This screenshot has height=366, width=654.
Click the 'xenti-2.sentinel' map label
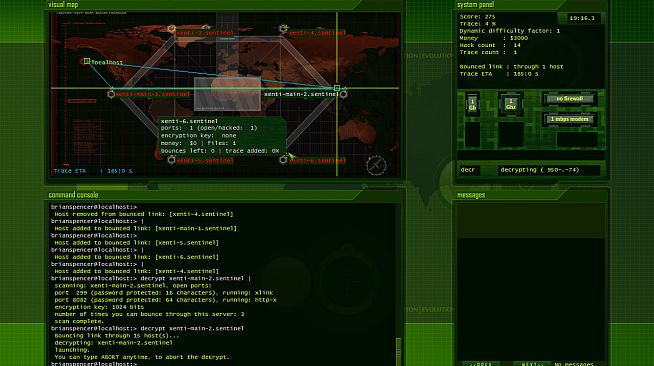[x=205, y=33]
